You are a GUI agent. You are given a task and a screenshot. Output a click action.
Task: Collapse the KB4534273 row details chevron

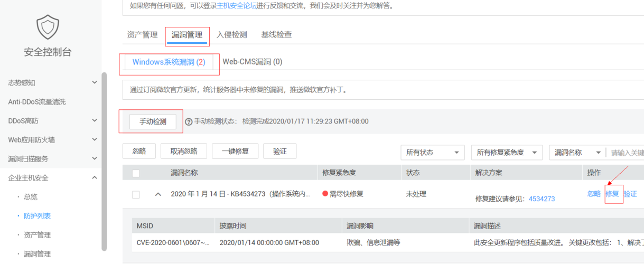click(158, 194)
